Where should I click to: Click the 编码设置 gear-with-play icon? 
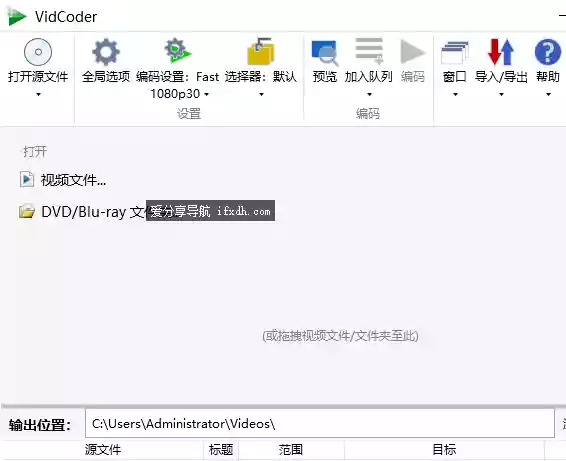[177, 50]
